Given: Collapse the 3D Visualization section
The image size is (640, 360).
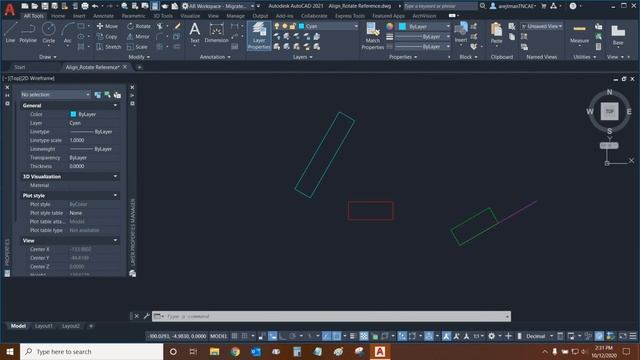Looking at the screenshot, I should 115,176.
